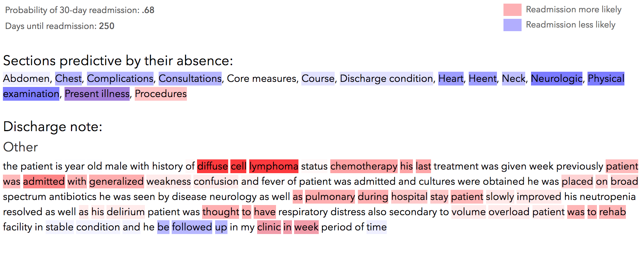Click the 'Neurologic' section label
This screenshot has width=644, height=263.
coord(556,79)
